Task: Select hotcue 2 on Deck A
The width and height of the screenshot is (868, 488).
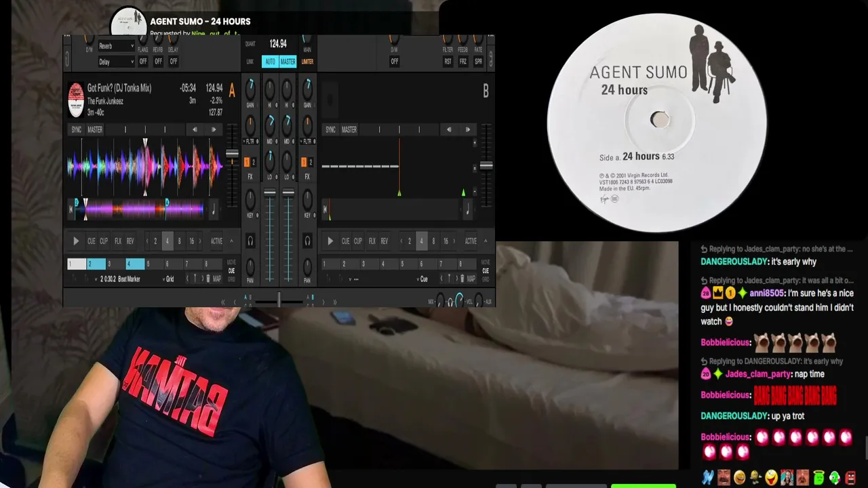Action: (x=96, y=264)
